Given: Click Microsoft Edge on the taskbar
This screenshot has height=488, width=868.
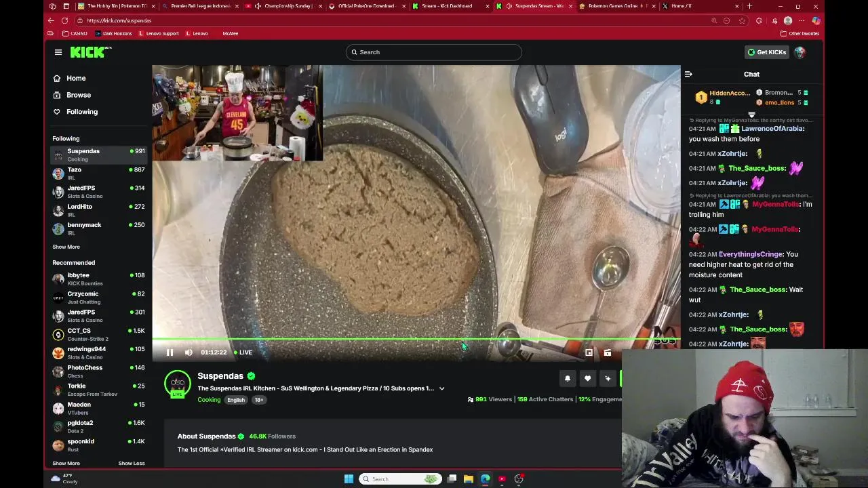Looking at the screenshot, I should tap(486, 479).
